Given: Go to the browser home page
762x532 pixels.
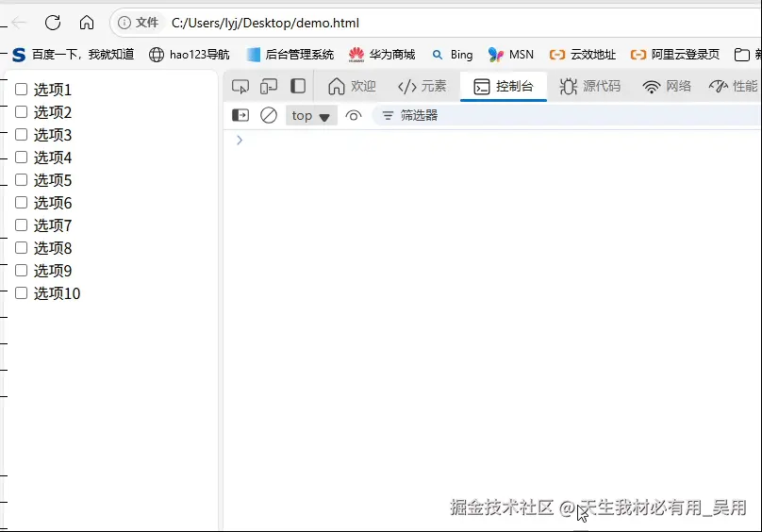Looking at the screenshot, I should (x=87, y=23).
